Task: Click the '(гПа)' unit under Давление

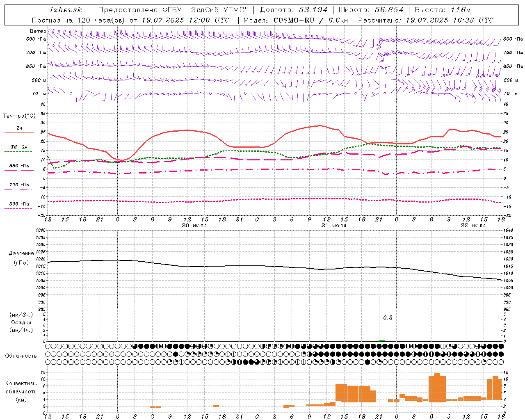Action: (x=21, y=262)
